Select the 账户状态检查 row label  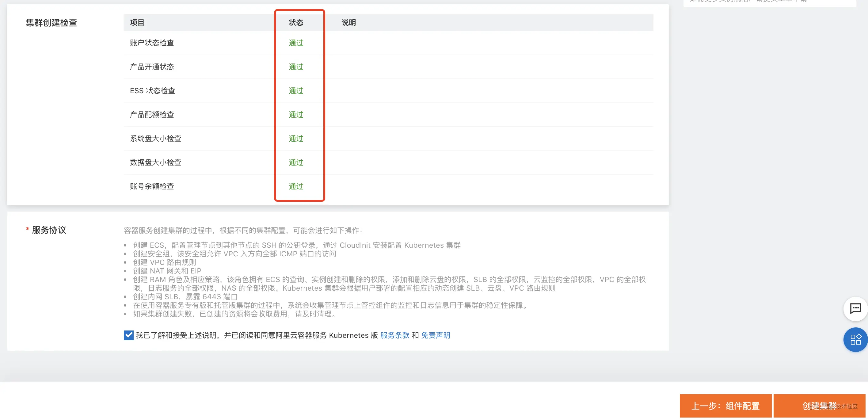tap(152, 43)
